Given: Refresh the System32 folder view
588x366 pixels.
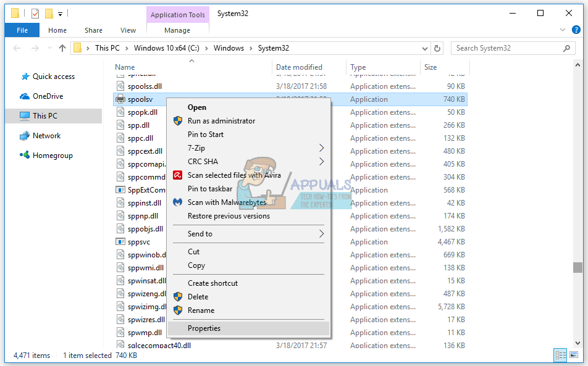Looking at the screenshot, I should tap(437, 48).
